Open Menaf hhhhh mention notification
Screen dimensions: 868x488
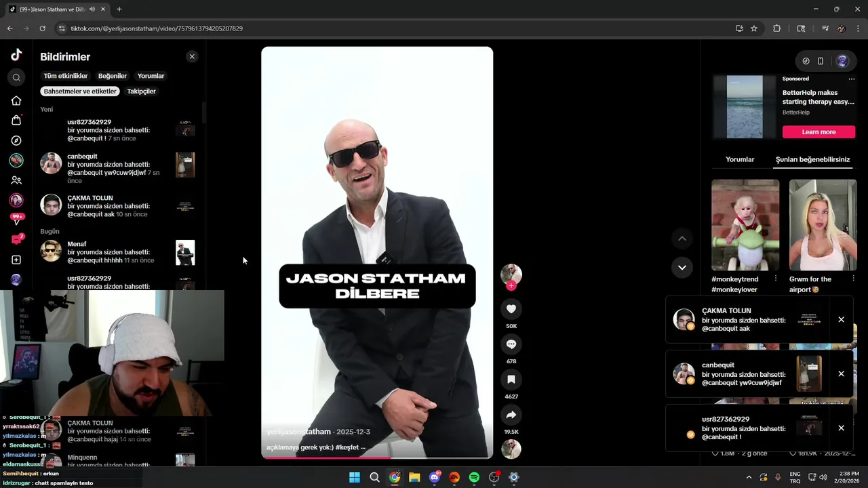[x=118, y=252]
